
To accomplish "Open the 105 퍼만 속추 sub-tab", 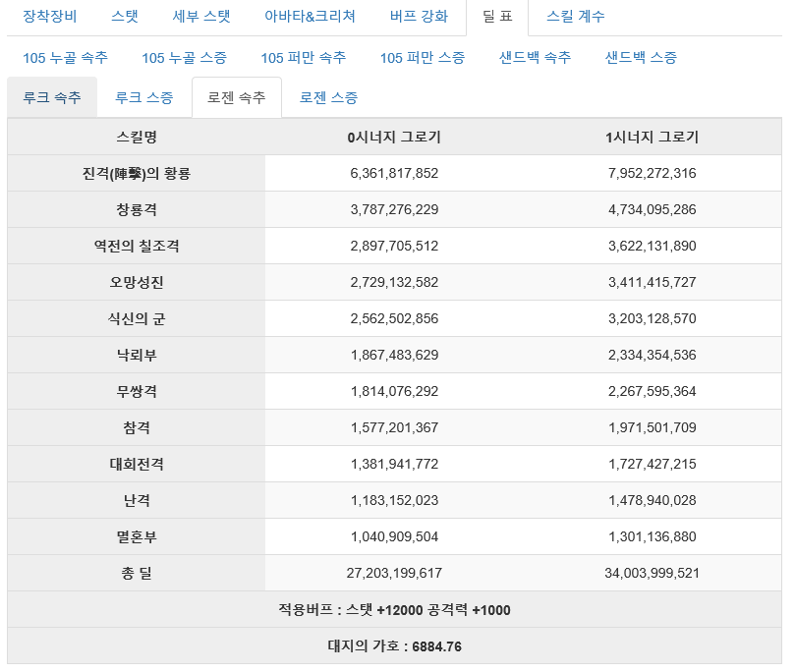I will click(x=304, y=58).
